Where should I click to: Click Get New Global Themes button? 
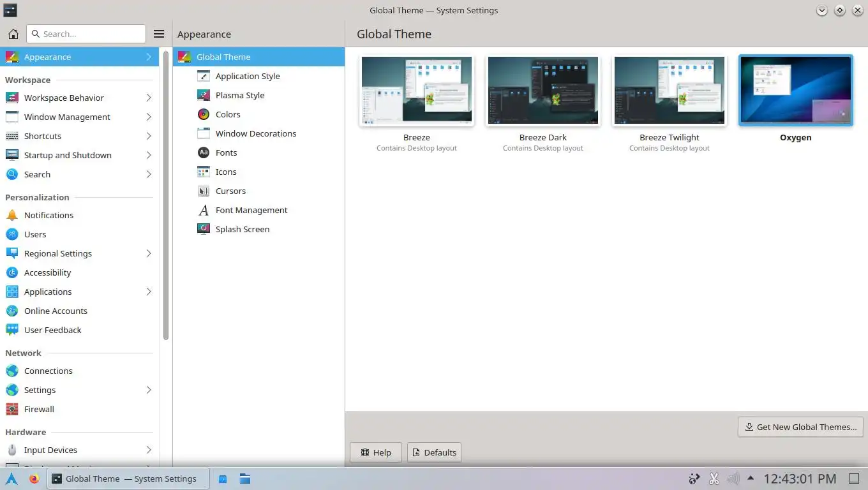(800, 427)
